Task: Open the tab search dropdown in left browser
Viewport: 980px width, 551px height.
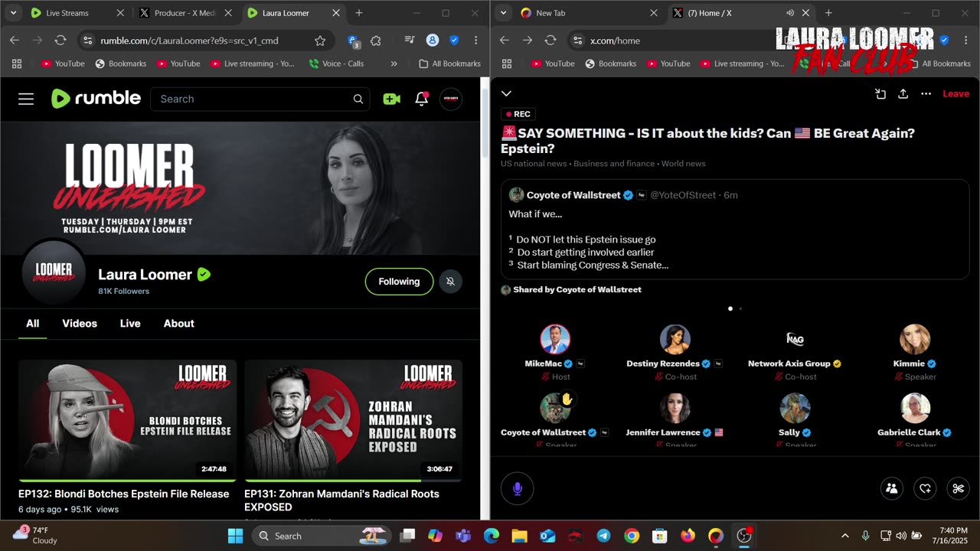Action: pyautogui.click(x=13, y=13)
